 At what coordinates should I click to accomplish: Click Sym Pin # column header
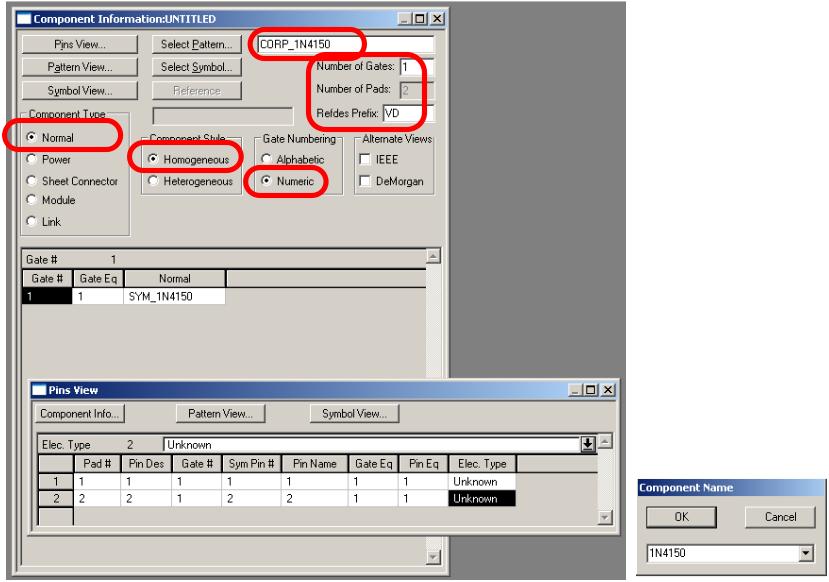[252, 464]
